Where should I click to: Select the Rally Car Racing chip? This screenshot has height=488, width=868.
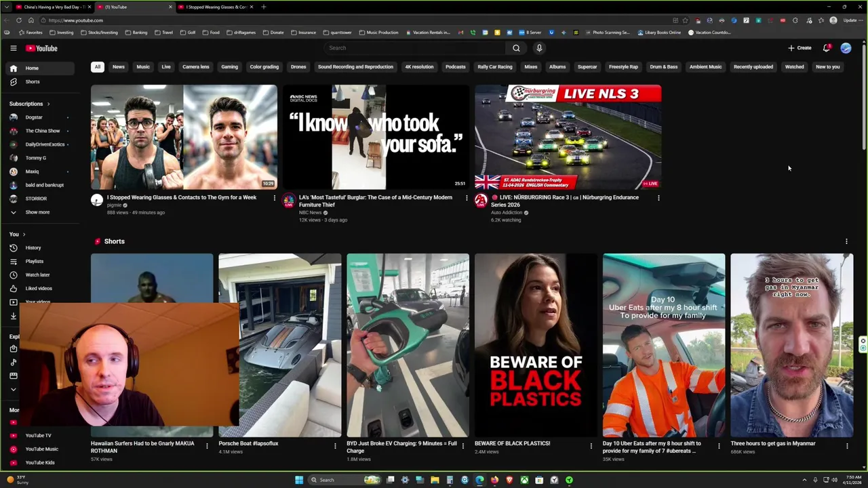495,66
